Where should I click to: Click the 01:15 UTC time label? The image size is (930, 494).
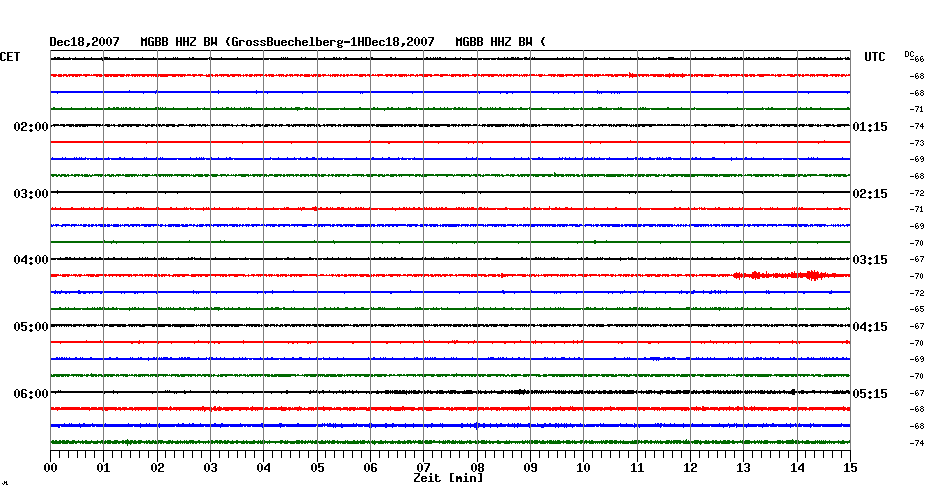870,127
